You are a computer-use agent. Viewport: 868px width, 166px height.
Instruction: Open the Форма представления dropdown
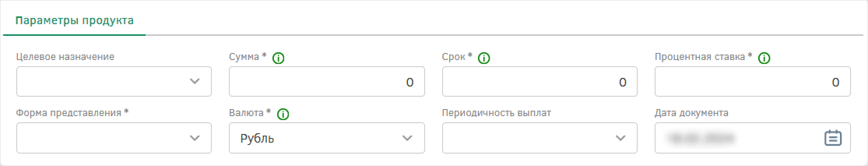[x=114, y=138]
